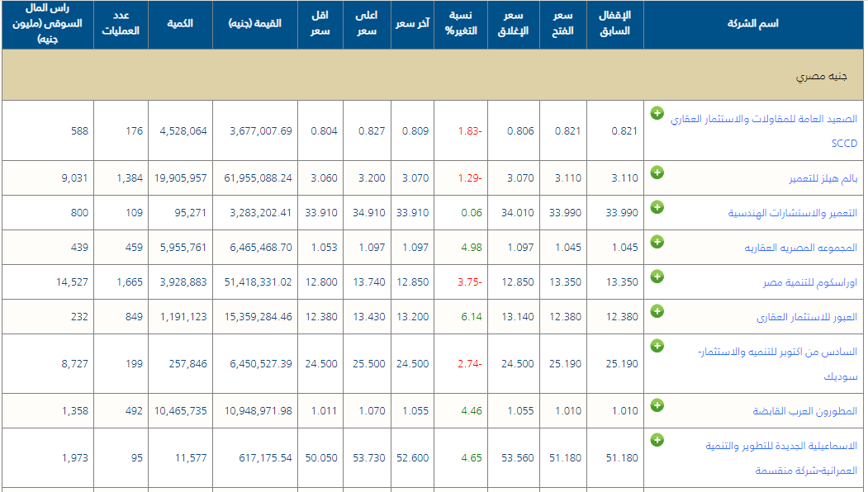Viewport: 868px width, 492px height.
Task: Open company link المطورون العرب القابضة
Action: (804, 411)
